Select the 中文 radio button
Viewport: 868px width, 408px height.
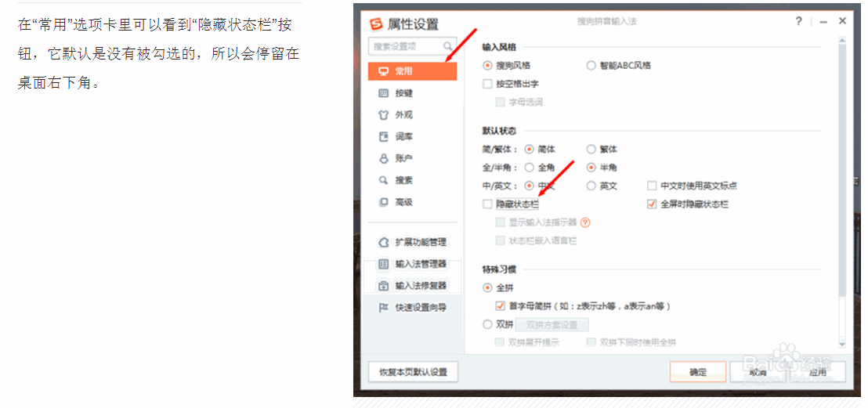pos(530,186)
